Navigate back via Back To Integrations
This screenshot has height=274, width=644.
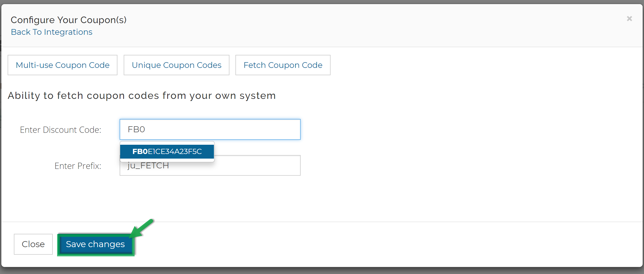(x=51, y=32)
